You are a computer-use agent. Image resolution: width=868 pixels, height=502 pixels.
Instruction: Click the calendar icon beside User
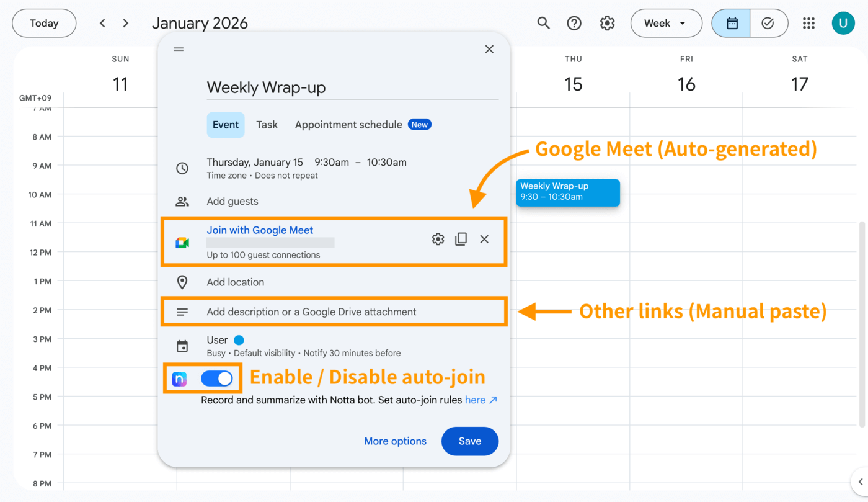[x=182, y=346]
